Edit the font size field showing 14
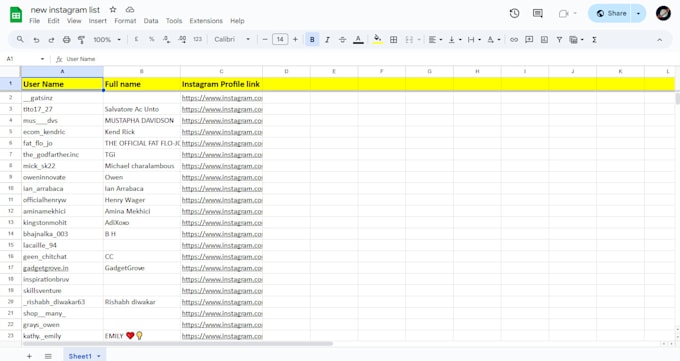Viewport: 680px width, 361px height. [280, 39]
